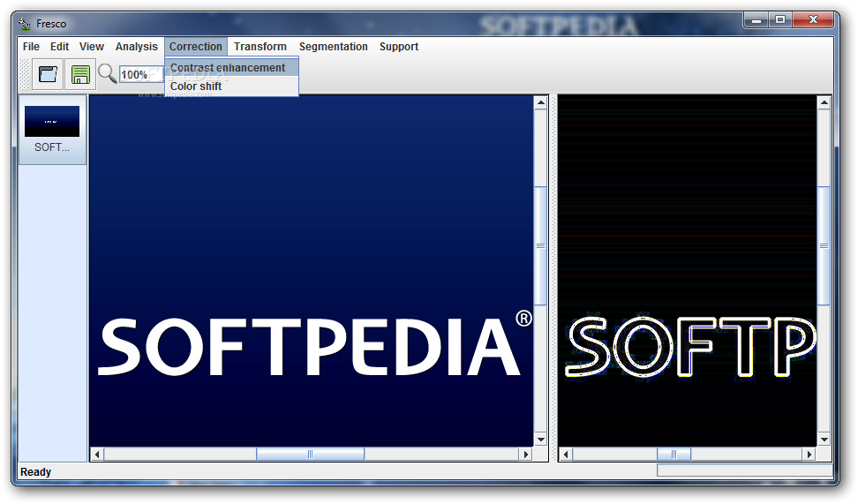The height and width of the screenshot is (504, 858).
Task: Minimize the Fresco window
Action: [756, 20]
